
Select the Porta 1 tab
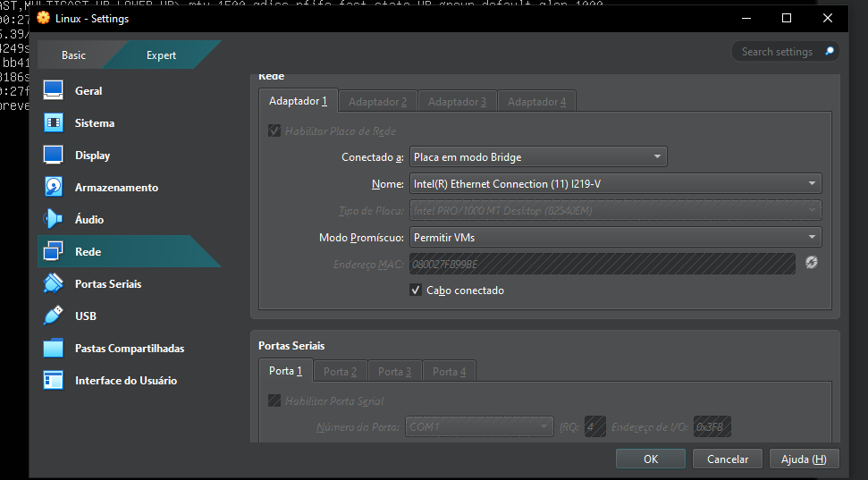tap(286, 371)
